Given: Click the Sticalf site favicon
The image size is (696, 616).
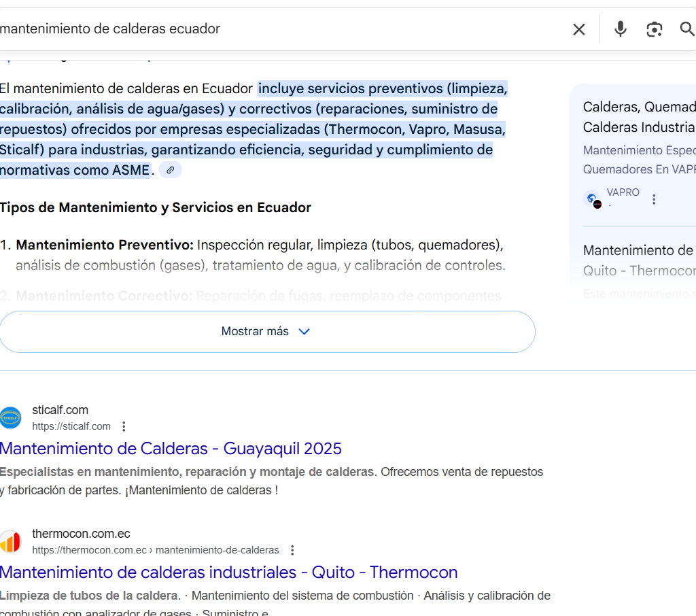Looking at the screenshot, I should [x=11, y=417].
